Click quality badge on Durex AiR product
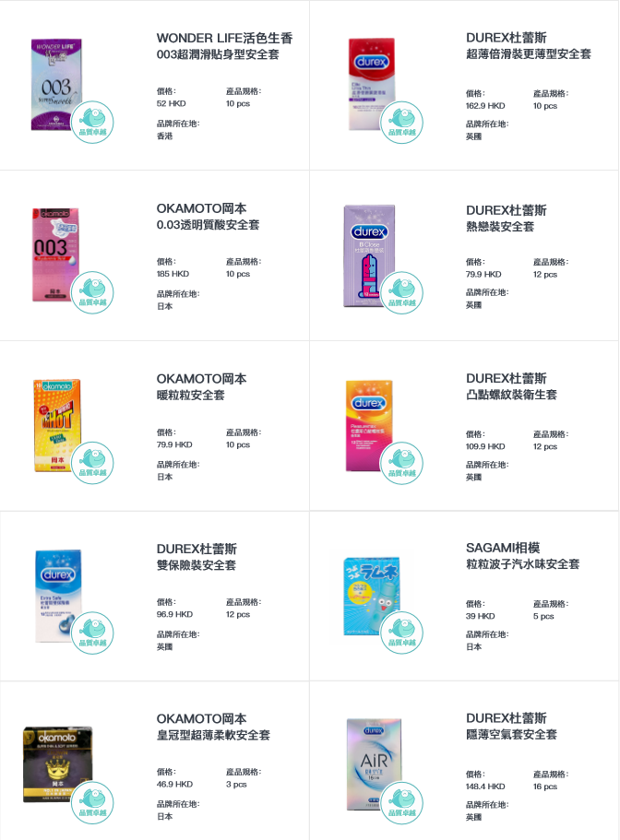 tap(402, 803)
